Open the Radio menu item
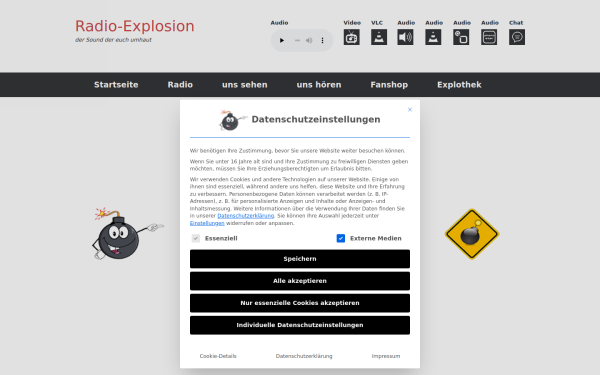Viewport: 600px width, 375px height. click(180, 85)
